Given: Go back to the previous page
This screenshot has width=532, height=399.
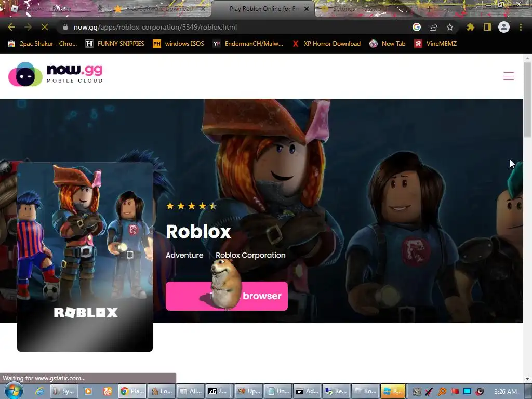Looking at the screenshot, I should click(x=11, y=27).
